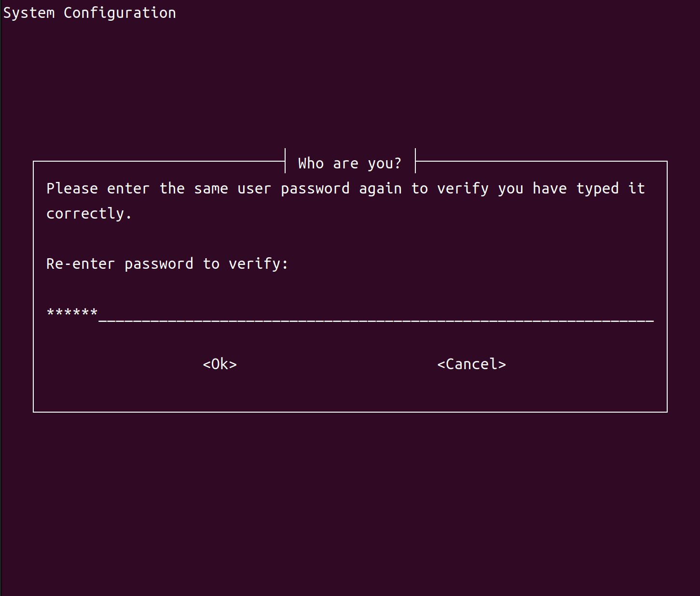Click the space left of <Ok>
The height and width of the screenshot is (596, 700).
pyautogui.click(x=121, y=364)
